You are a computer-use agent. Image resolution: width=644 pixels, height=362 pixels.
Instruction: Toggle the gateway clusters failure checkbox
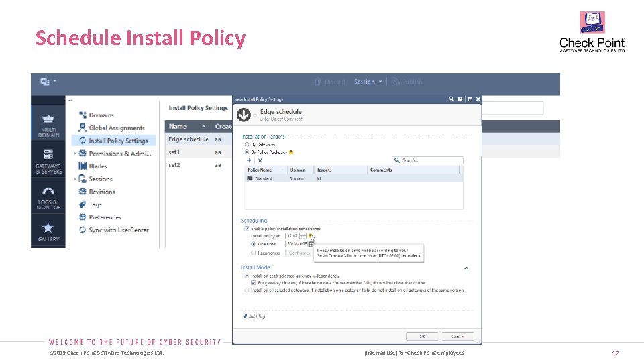254,283
